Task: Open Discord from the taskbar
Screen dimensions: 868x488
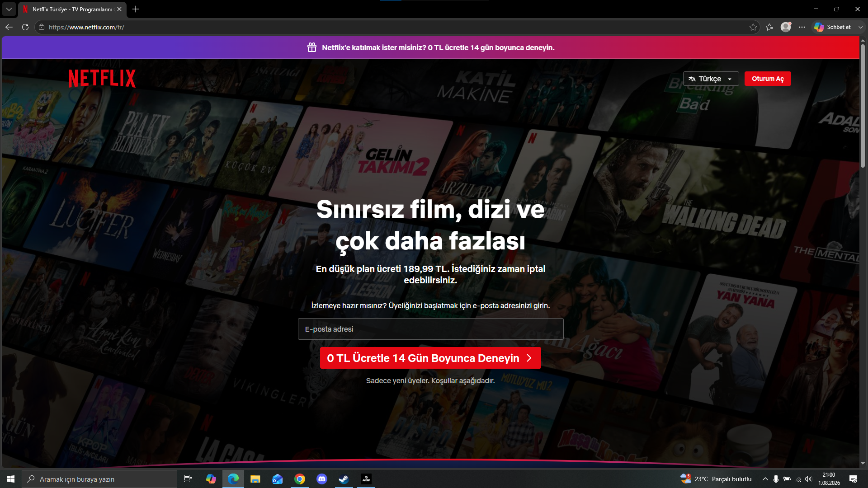Action: [322, 479]
